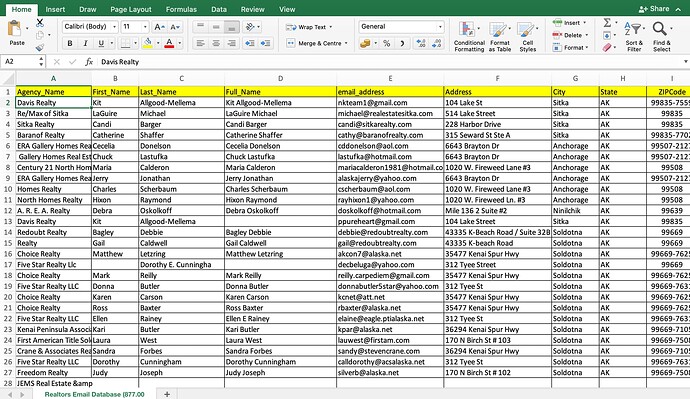
Task: Switch to the Draw tab
Action: (88, 9)
